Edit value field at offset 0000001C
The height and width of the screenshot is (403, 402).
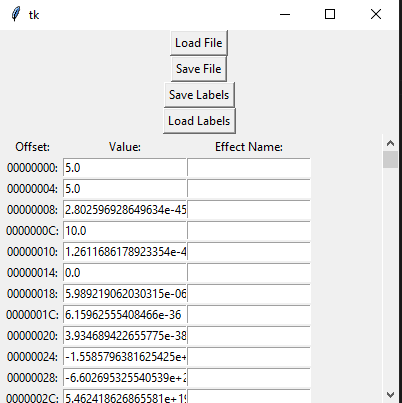point(125,314)
